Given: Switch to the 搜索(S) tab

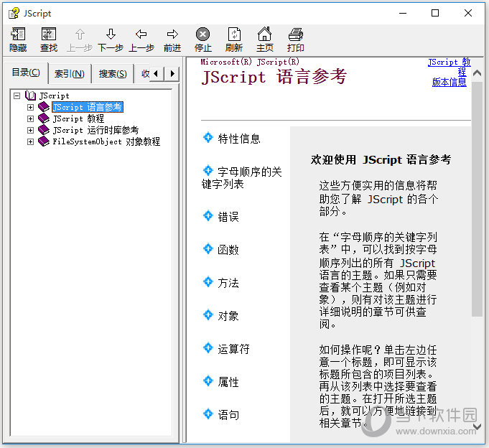Looking at the screenshot, I should tap(113, 74).
